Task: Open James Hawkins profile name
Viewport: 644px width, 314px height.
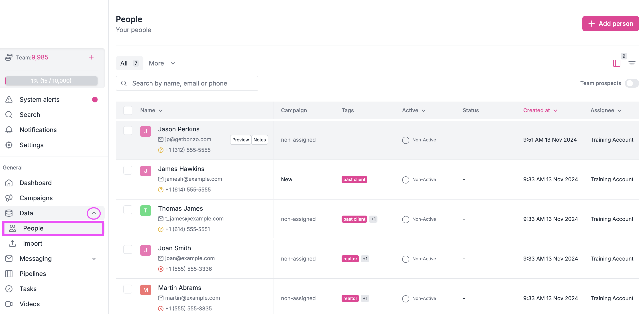Action: (181, 169)
